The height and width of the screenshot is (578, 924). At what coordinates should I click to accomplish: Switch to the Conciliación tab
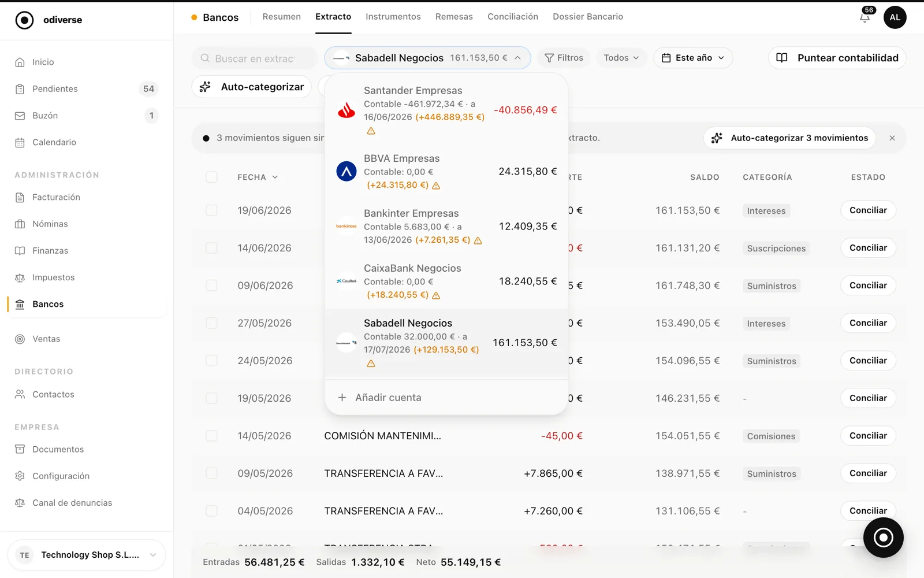(513, 17)
